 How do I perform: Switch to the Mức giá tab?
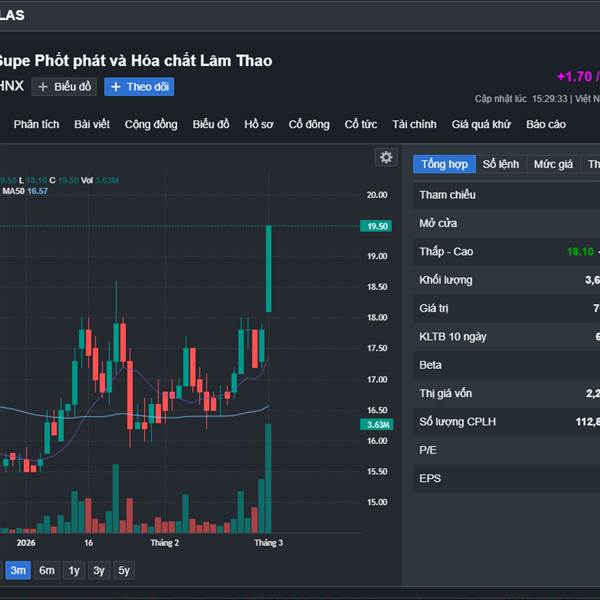[553, 164]
